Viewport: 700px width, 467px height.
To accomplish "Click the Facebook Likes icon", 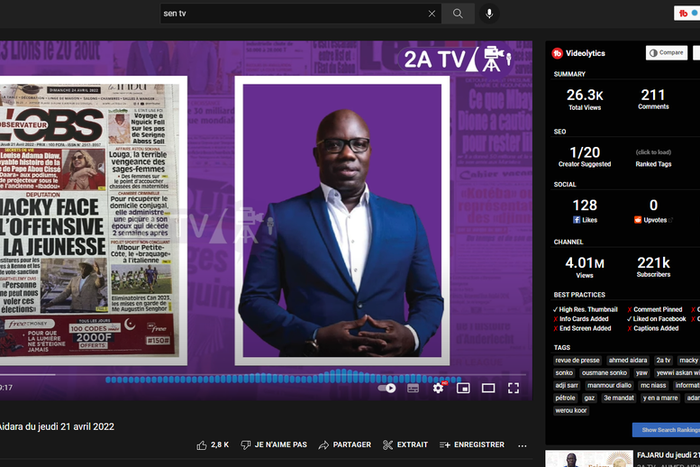I will point(577,220).
